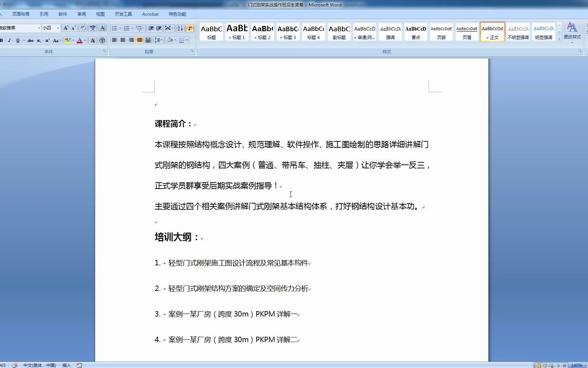
Task: Toggle insert/overtype mode (插入)
Action: pos(66,365)
